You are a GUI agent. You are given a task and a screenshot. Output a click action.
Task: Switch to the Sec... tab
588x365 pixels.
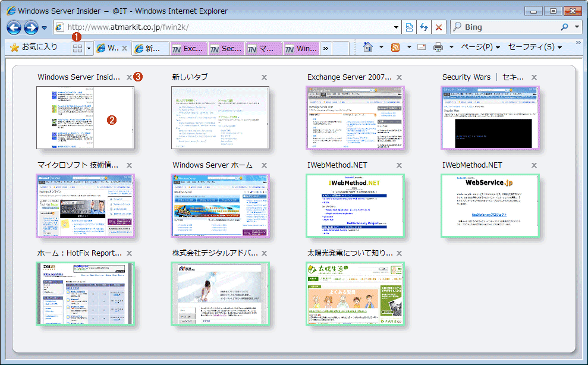click(x=227, y=48)
